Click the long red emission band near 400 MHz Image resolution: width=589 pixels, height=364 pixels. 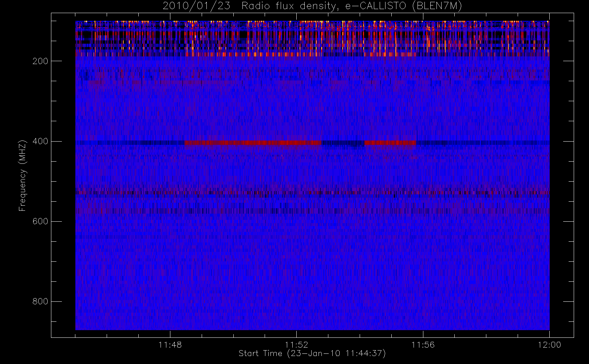click(253, 143)
